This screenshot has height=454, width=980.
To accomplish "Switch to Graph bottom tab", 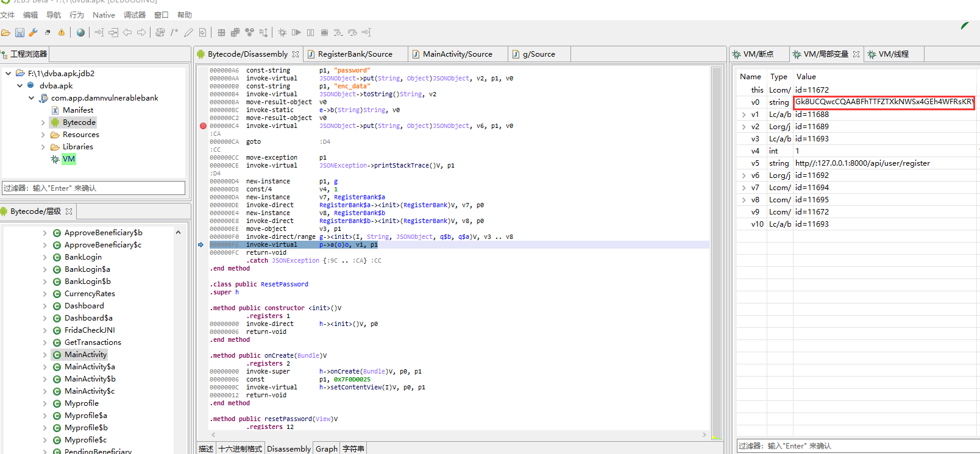I will [x=327, y=449].
